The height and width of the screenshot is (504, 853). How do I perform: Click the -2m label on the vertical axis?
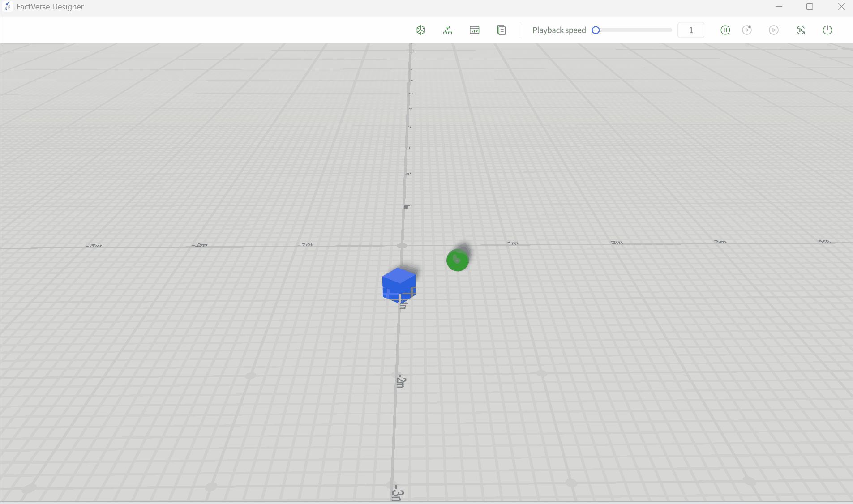pyautogui.click(x=401, y=381)
